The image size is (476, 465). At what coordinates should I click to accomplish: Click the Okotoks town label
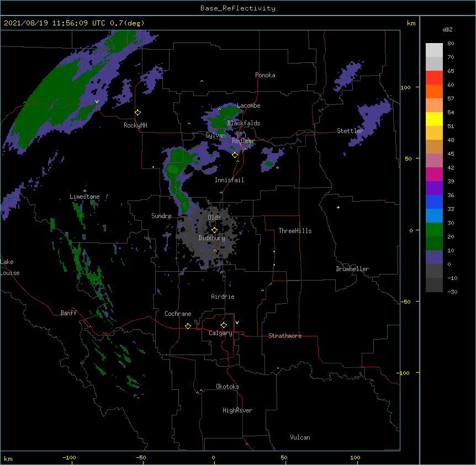228,387
